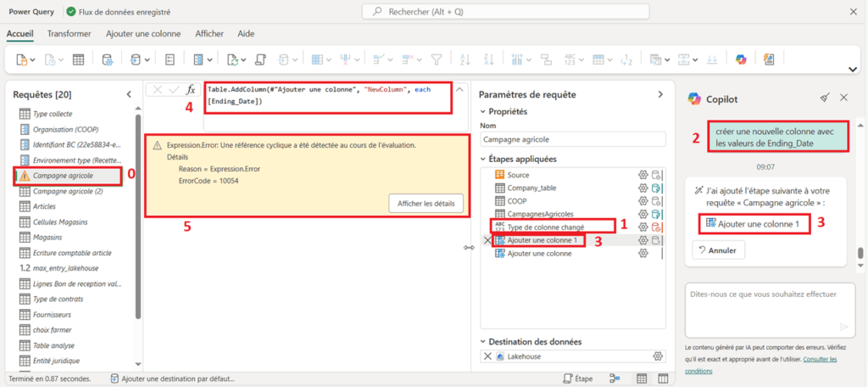Open the Transformer tab

(70, 33)
